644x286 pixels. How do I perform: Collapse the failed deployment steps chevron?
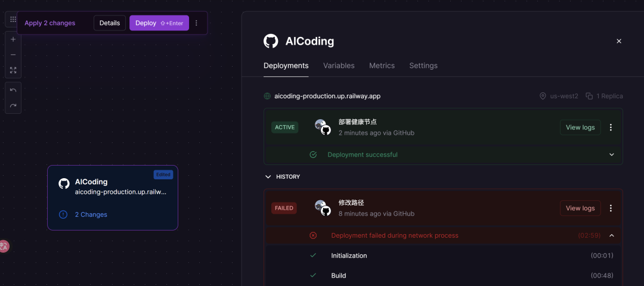[612, 235]
